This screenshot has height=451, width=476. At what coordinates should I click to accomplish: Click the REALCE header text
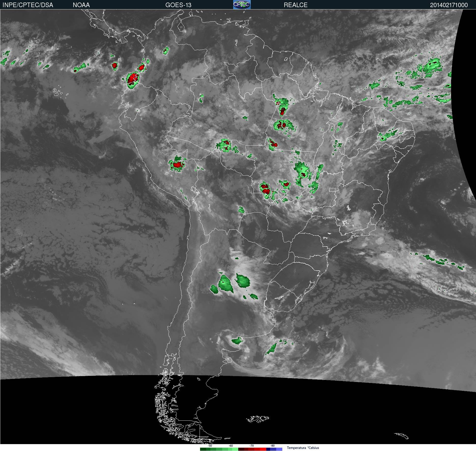click(296, 5)
